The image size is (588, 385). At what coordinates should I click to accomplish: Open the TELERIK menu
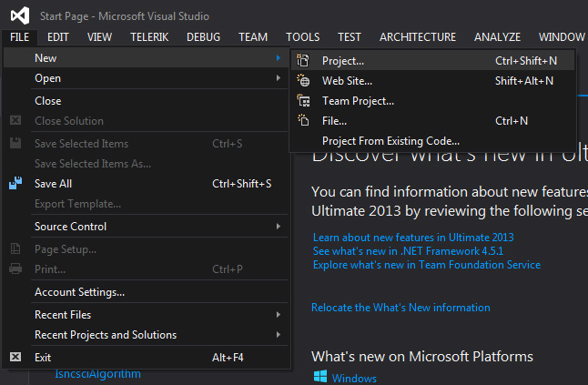149,37
